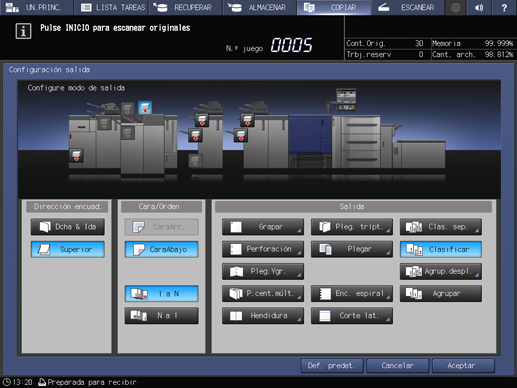Image resolution: width=517 pixels, height=388 pixels.
Task: Select the Corte lat. trimming option
Action: (x=352, y=316)
